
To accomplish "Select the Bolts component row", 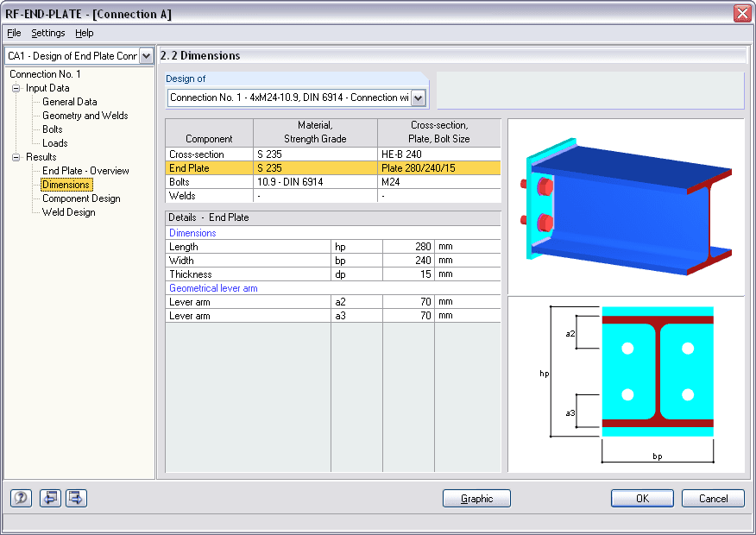I will 332,182.
